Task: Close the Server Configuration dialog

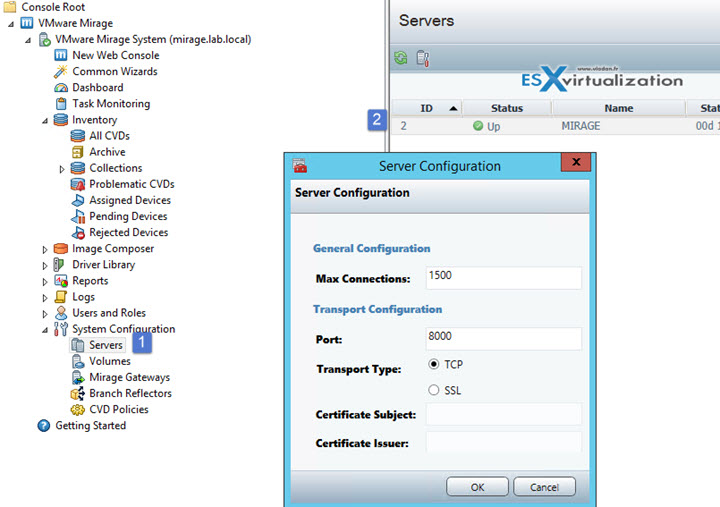Action: [x=576, y=162]
